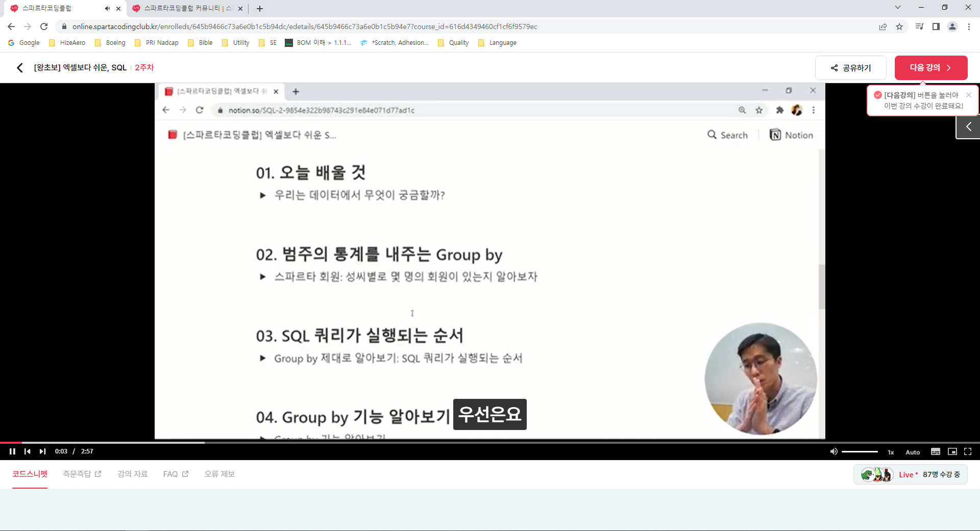This screenshot has width=980, height=531.
Task: Collapse the right side panel chevron
Action: [x=968, y=126]
